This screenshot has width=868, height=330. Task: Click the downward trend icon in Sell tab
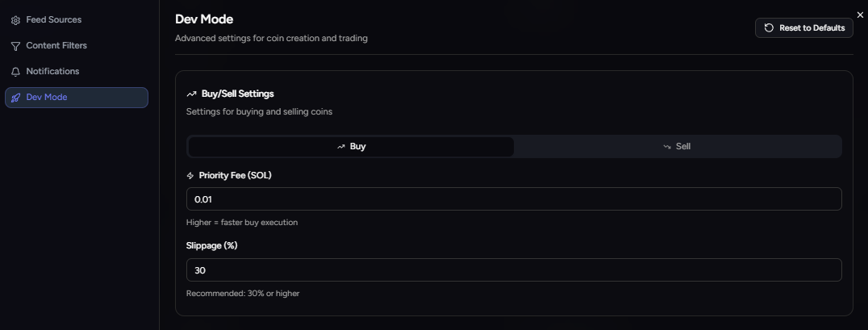667,147
